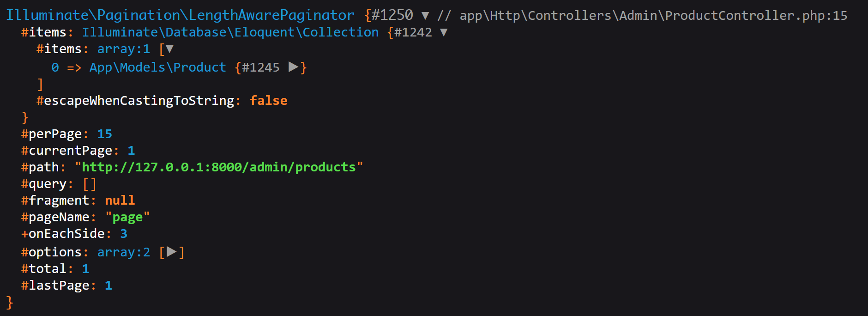Click the lastPage property value
Viewport: 868px width, 316px height.
click(108, 286)
